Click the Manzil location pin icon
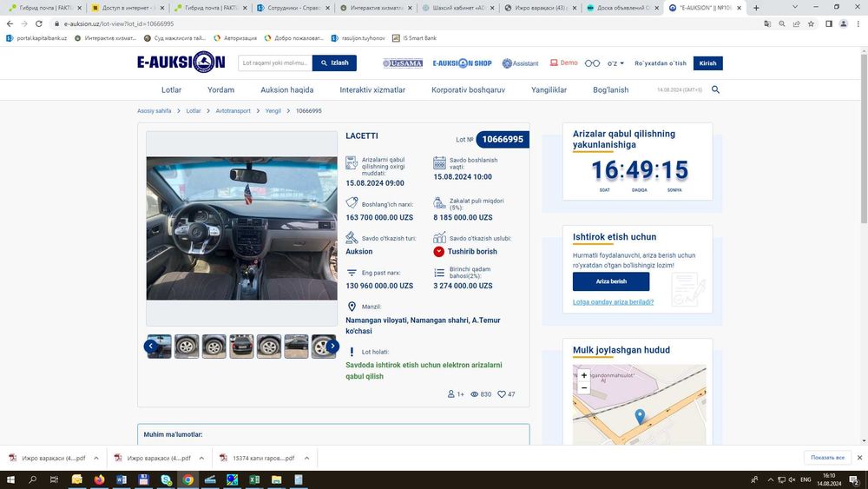 (x=352, y=307)
